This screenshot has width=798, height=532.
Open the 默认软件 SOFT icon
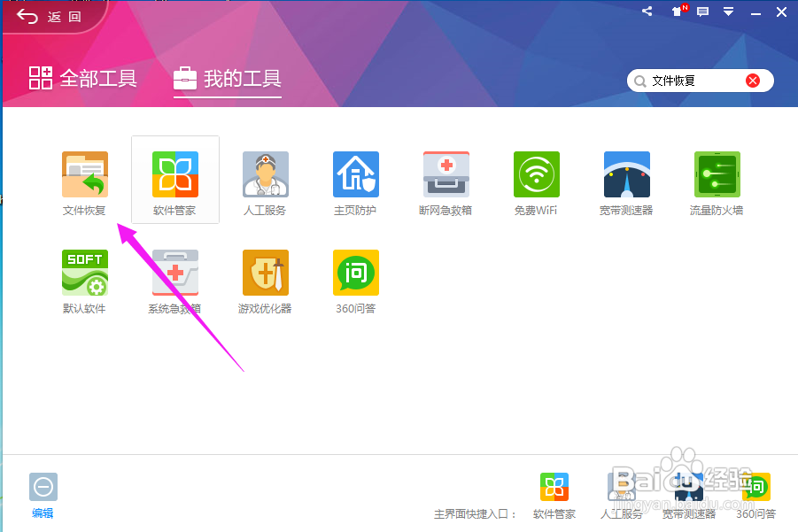click(84, 273)
